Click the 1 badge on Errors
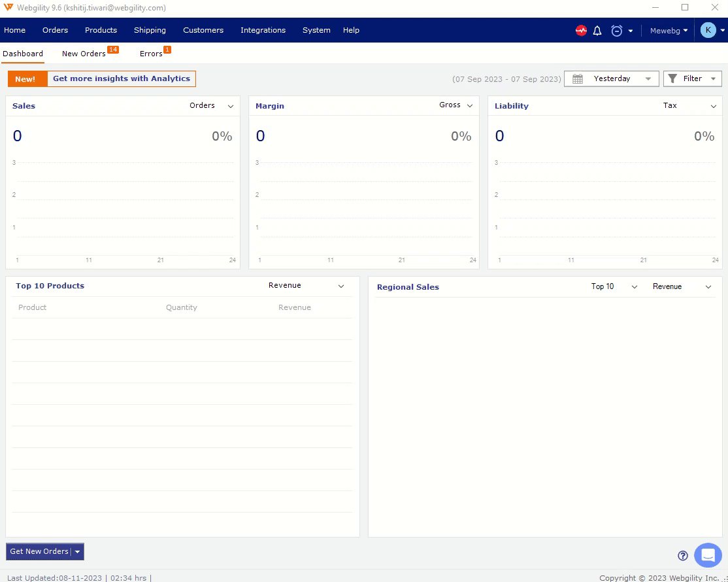The height and width of the screenshot is (582, 728). point(167,49)
